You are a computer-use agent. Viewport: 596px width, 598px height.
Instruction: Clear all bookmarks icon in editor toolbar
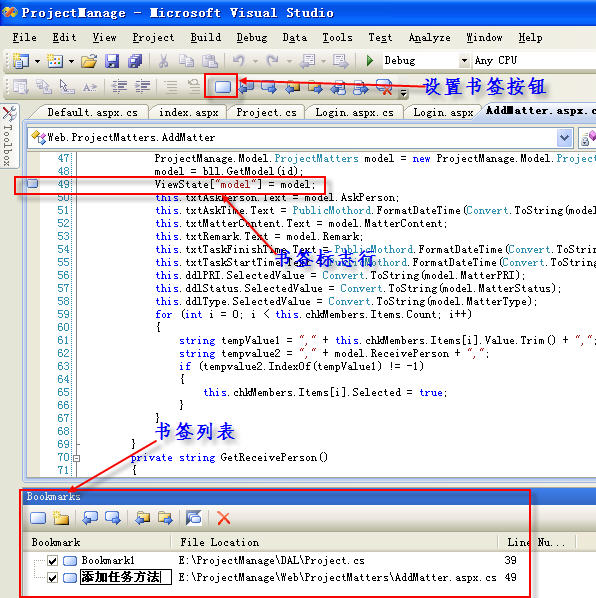click(384, 87)
